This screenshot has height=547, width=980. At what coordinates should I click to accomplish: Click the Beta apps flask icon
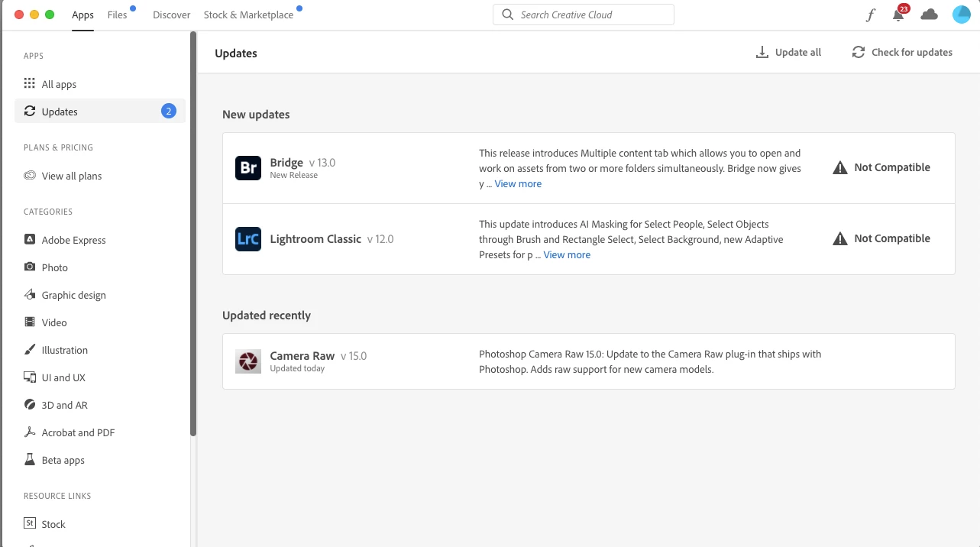click(30, 460)
